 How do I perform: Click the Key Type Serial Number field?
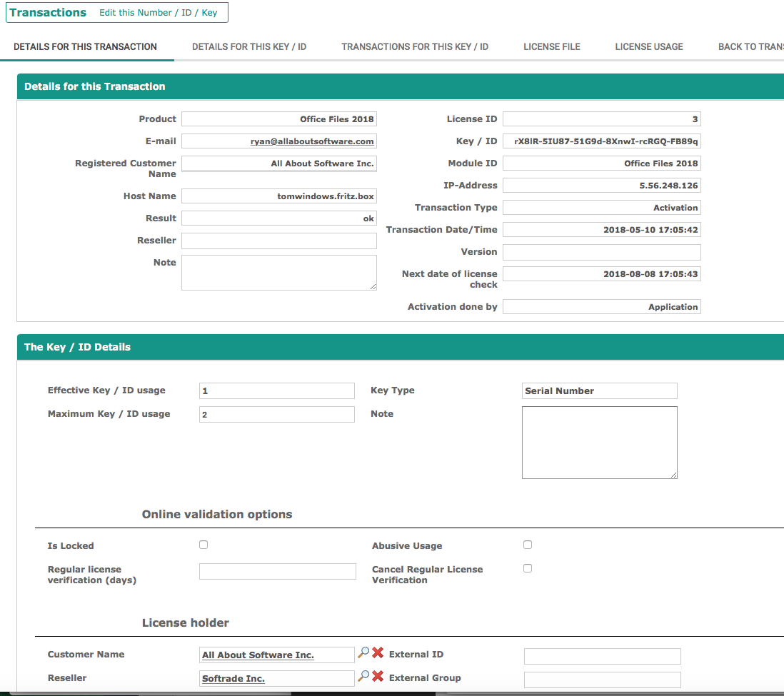pos(599,390)
